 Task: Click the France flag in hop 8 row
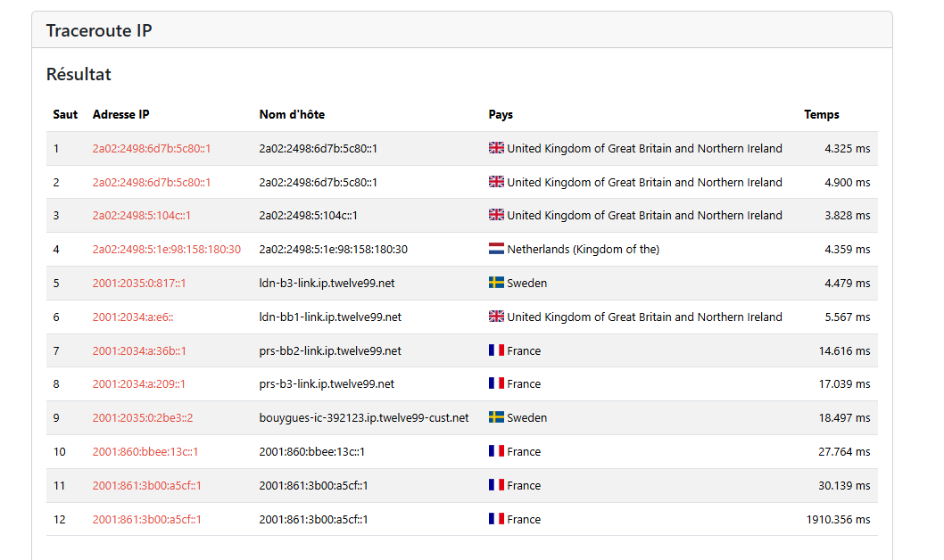[496, 383]
